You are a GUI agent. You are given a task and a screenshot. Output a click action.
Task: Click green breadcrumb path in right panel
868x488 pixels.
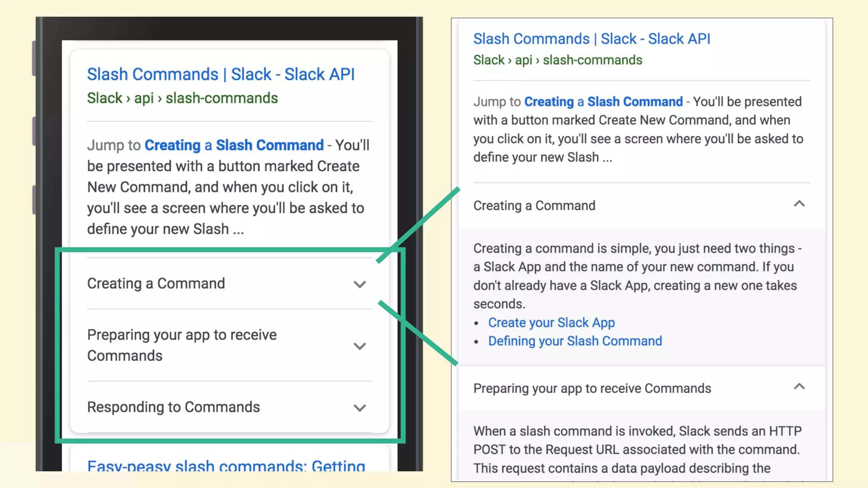point(557,60)
